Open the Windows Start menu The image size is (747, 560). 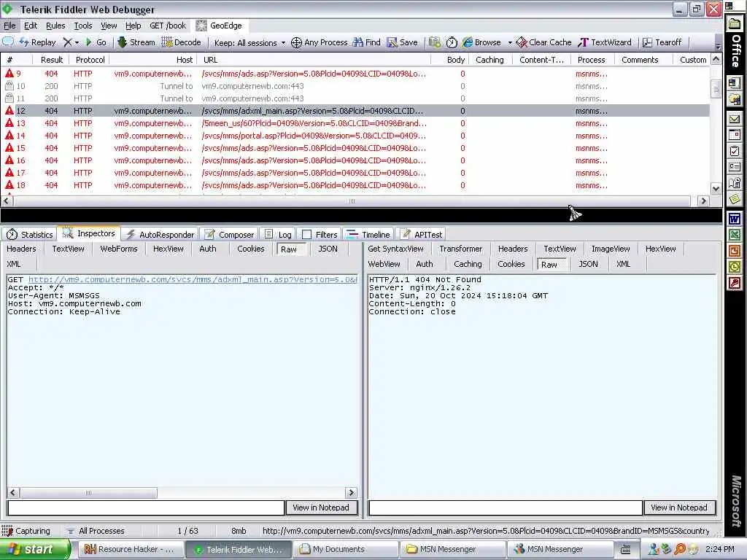[34, 550]
